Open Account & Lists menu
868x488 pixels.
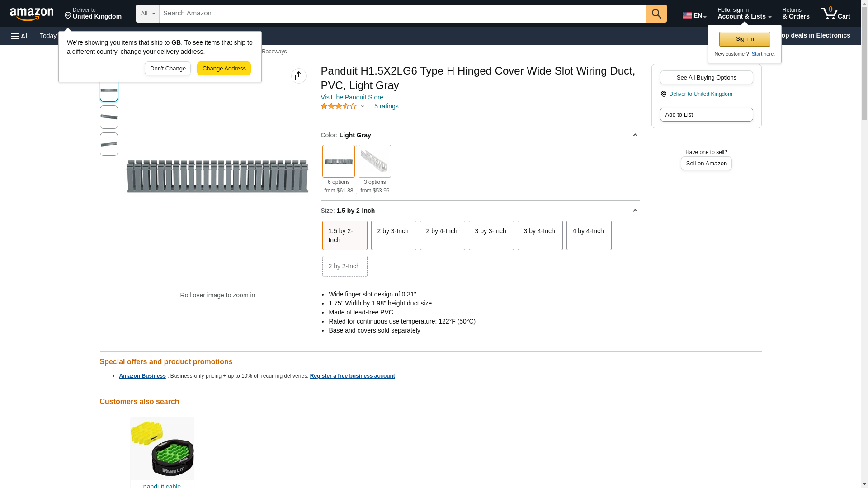coord(744,14)
